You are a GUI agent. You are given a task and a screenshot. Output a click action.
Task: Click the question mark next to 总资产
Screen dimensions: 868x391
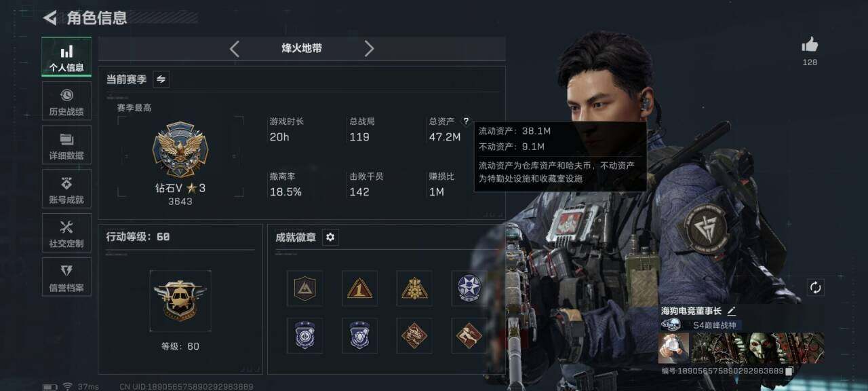tap(466, 122)
